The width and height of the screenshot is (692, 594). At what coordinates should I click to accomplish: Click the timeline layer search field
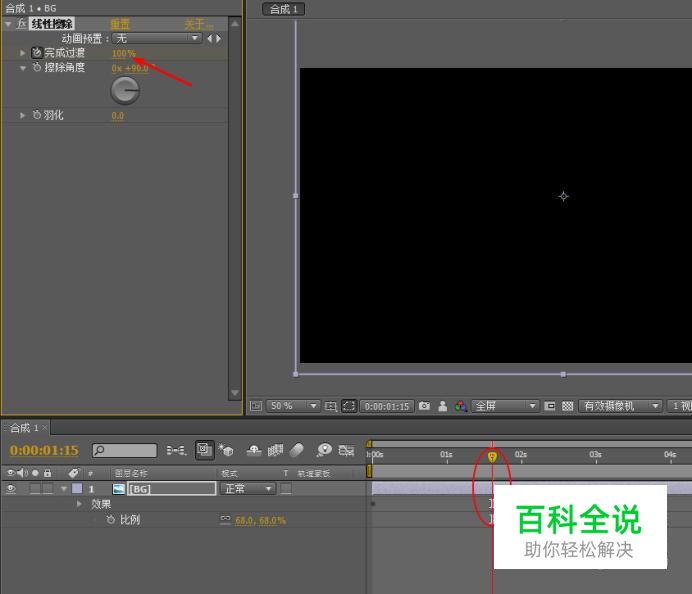[124, 451]
